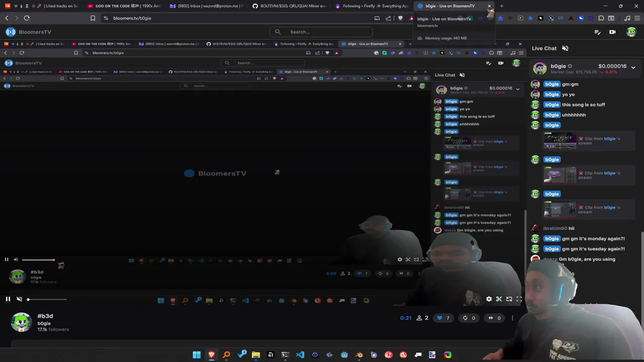
Task: Open a new browser tab with plus
Action: (502, 6)
